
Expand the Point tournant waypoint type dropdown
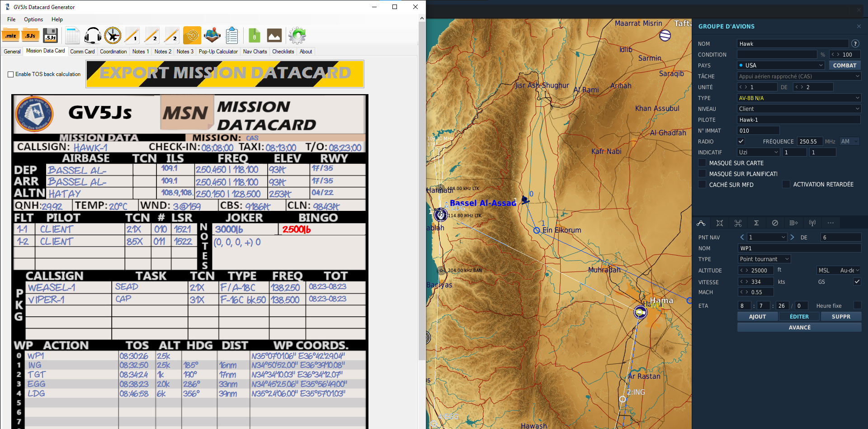(764, 259)
